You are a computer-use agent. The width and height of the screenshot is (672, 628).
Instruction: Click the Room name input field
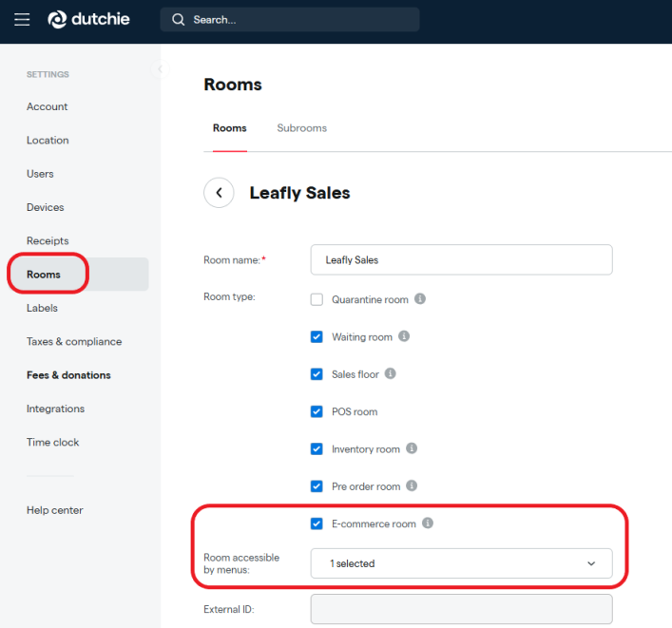[x=462, y=259]
